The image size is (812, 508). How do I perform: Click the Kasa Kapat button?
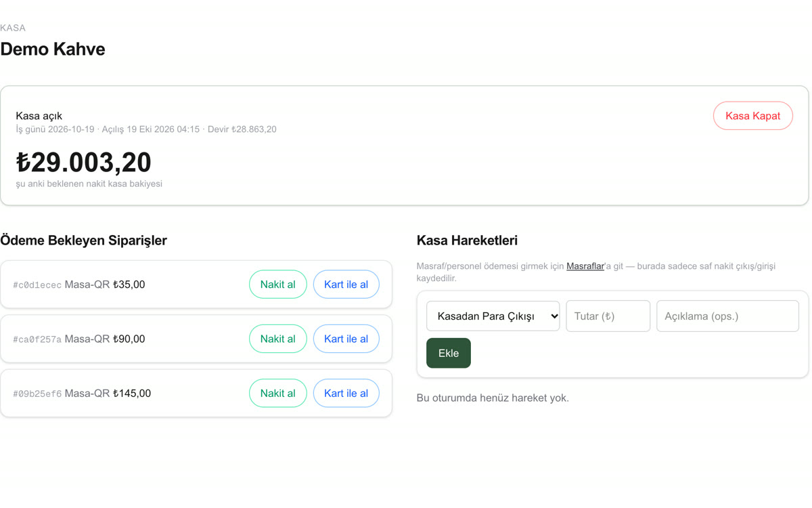(752, 116)
